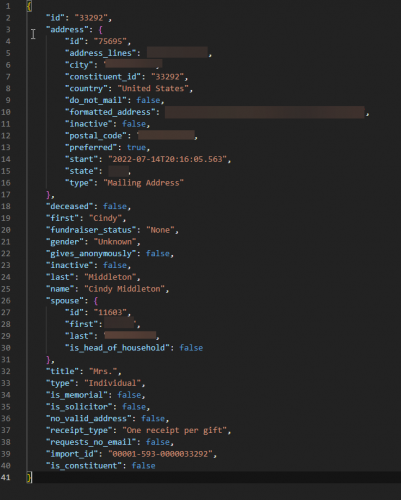Click the "2022-07-14T20:16:05.563" start value

pyautogui.click(x=167, y=159)
